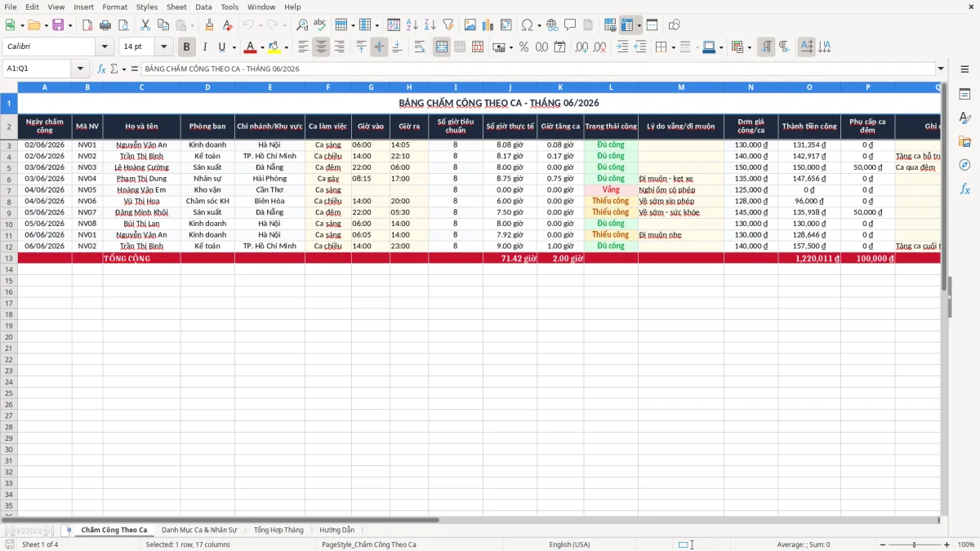Image resolution: width=980 pixels, height=551 pixels.
Task: Open the Borders dropdown arrow
Action: click(x=675, y=47)
